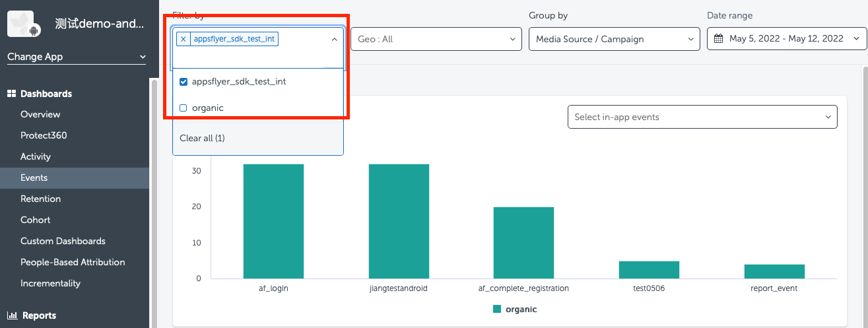
Task: Open the Geo: All dropdown
Action: pyautogui.click(x=436, y=39)
